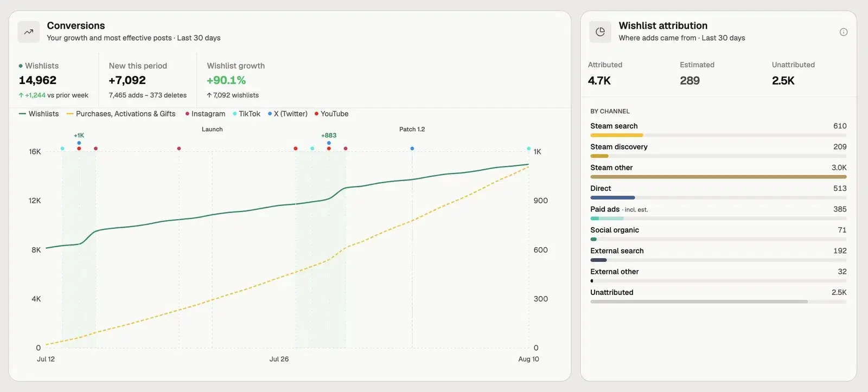Select the Steam other channel row

pyautogui.click(x=718, y=172)
